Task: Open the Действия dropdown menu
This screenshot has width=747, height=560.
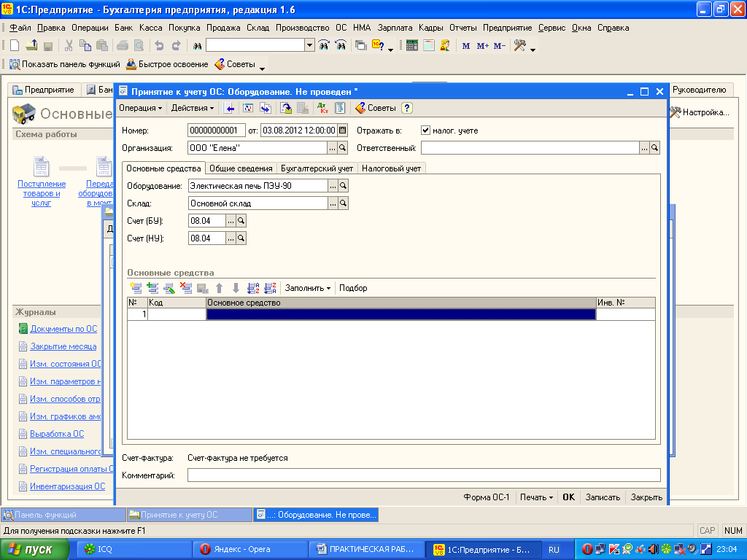Action: click(x=193, y=108)
